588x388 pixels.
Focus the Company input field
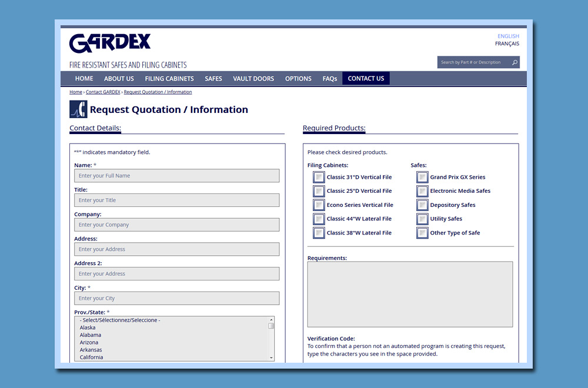point(176,225)
